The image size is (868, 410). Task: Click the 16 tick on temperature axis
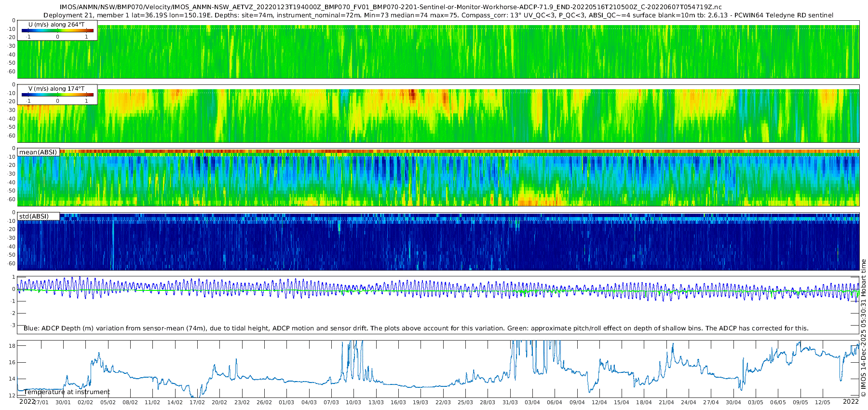point(13,362)
